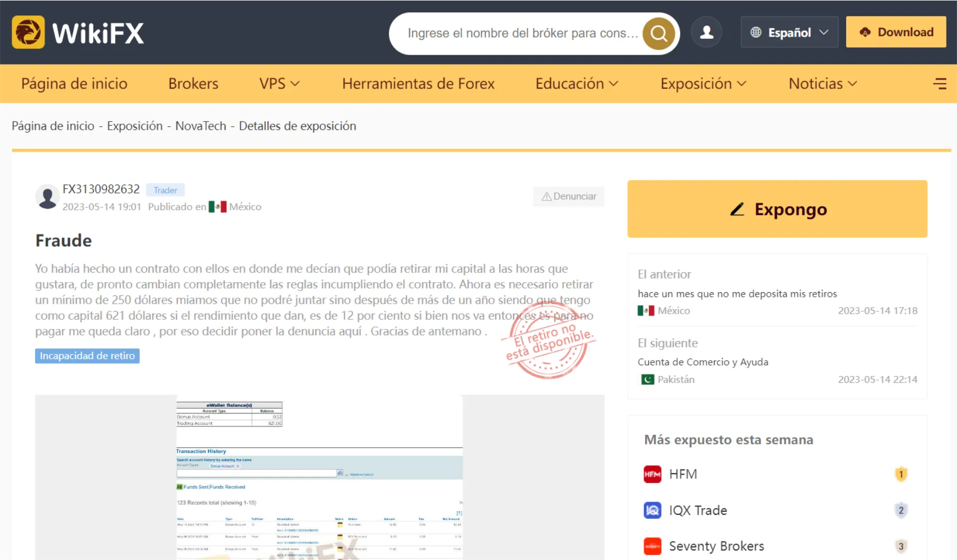
Task: Click the Download button
Action: tap(896, 32)
